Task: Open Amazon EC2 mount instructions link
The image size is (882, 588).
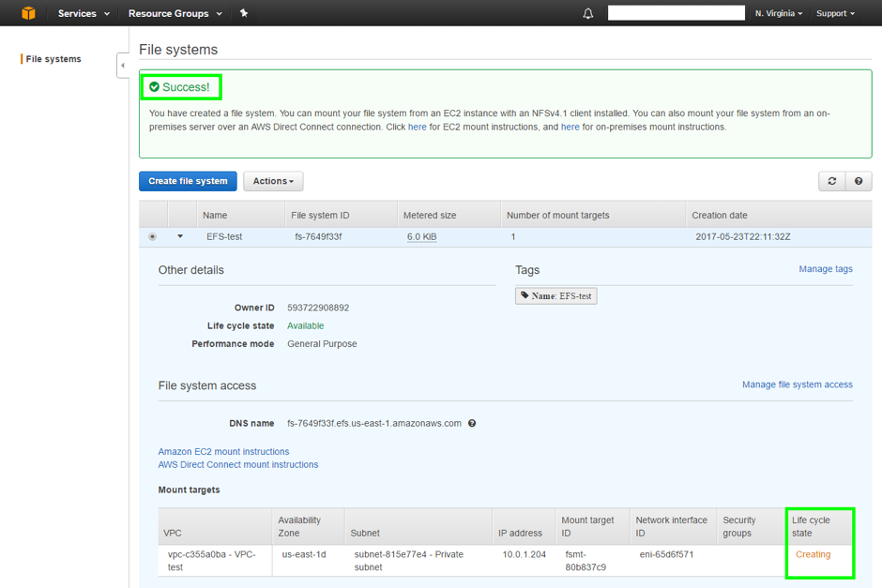Action: (223, 451)
